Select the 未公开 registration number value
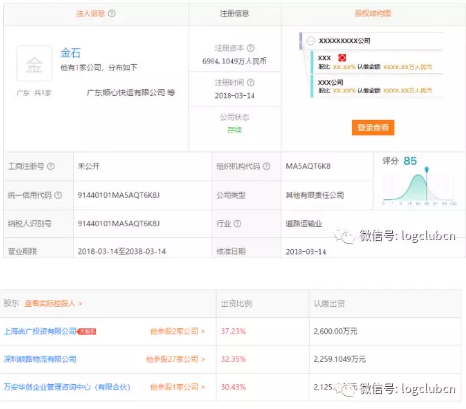The height and width of the screenshot is (409, 466). pyautogui.click(x=89, y=166)
